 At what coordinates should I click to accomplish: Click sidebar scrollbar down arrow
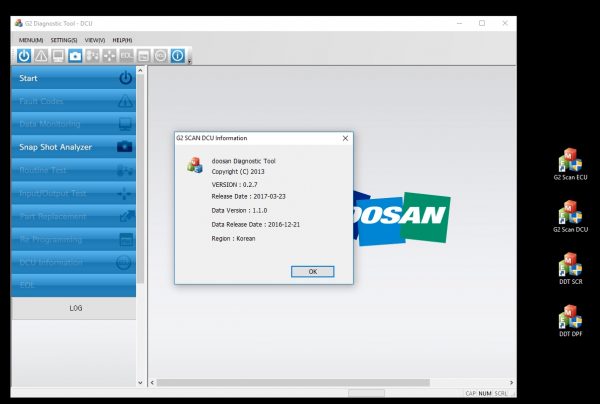click(140, 383)
